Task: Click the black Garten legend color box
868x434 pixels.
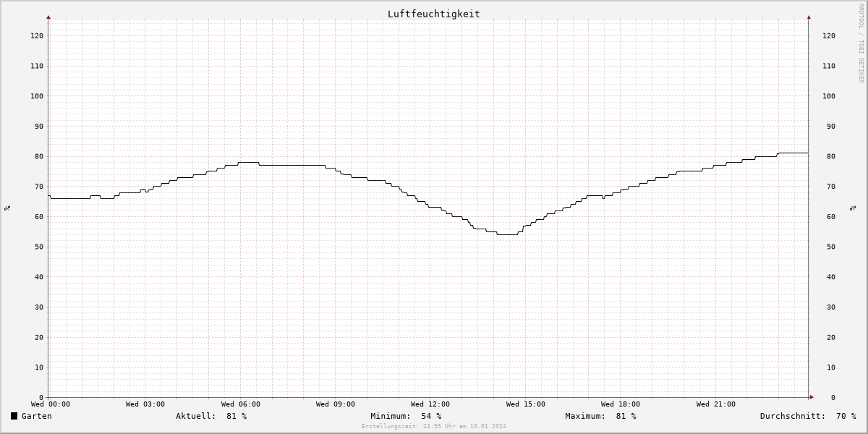Action: coord(14,416)
